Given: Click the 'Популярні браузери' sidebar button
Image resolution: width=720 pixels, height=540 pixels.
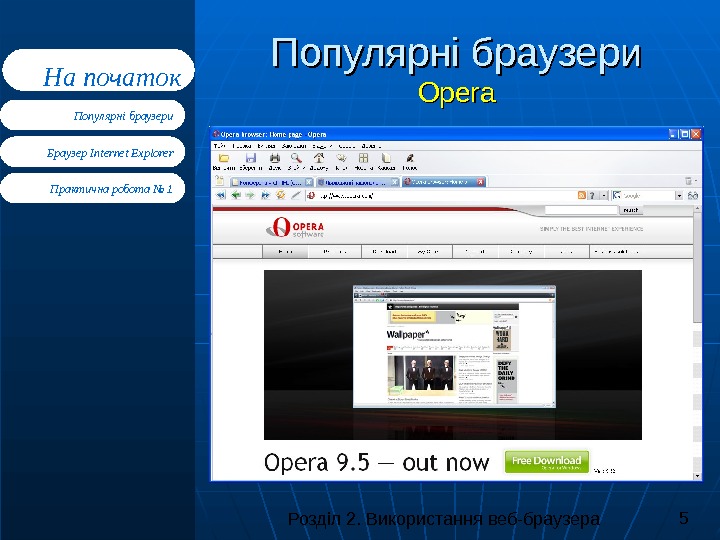Looking at the screenshot, I should [93, 115].
